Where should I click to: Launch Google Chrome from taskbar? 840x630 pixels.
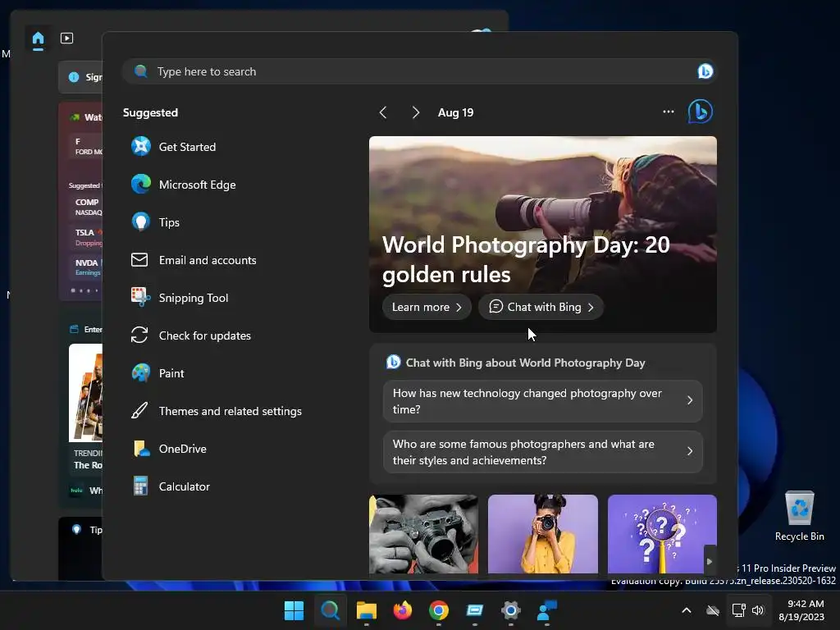(439, 610)
